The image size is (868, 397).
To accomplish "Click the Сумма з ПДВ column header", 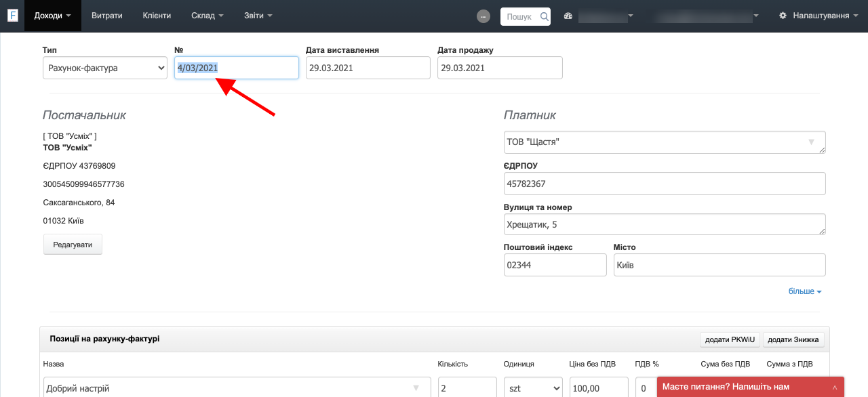I will (x=789, y=364).
